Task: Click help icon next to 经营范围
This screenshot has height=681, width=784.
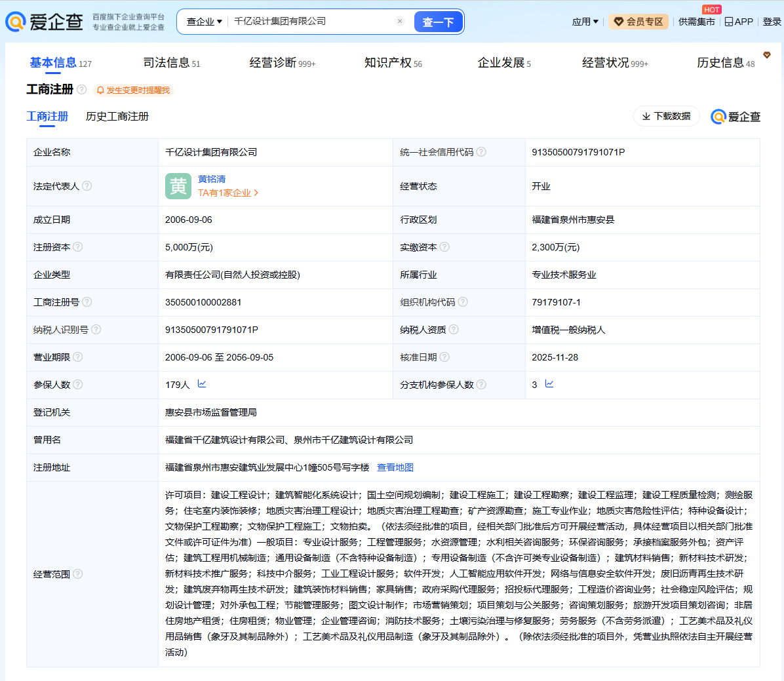Action: tap(78, 574)
